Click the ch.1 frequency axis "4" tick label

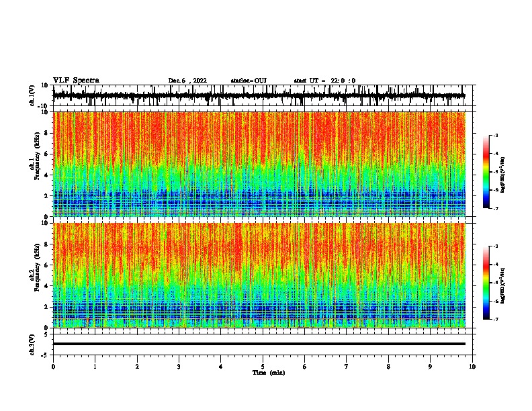[46, 175]
